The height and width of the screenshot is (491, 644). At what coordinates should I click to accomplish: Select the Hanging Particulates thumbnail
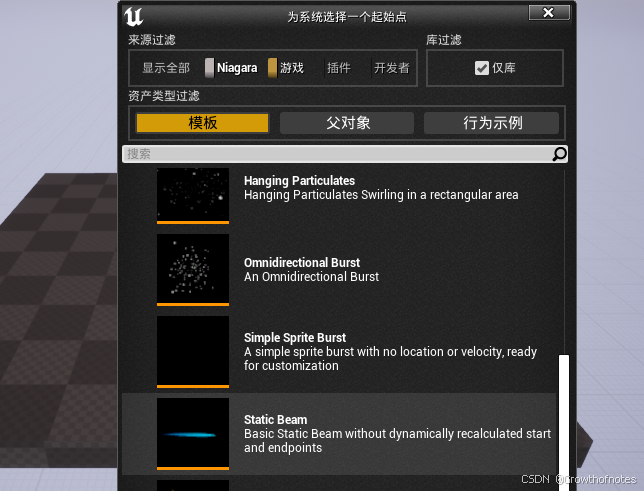click(193, 195)
